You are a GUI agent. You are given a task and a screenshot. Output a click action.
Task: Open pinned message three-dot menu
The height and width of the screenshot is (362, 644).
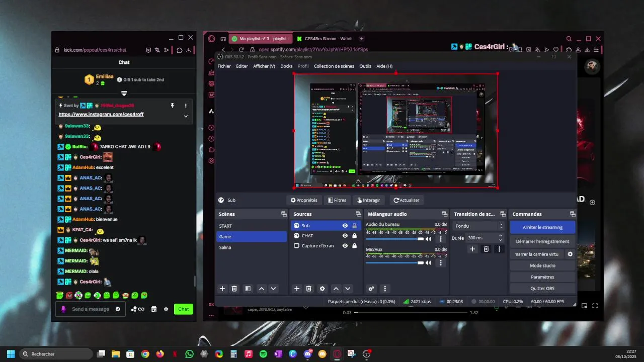pos(186,106)
